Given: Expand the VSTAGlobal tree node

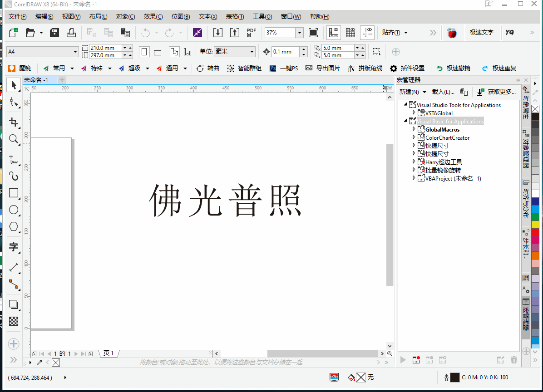Looking at the screenshot, I should (x=414, y=113).
